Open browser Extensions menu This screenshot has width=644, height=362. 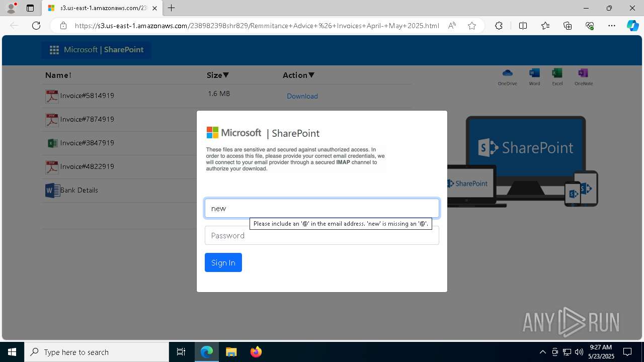tap(499, 26)
